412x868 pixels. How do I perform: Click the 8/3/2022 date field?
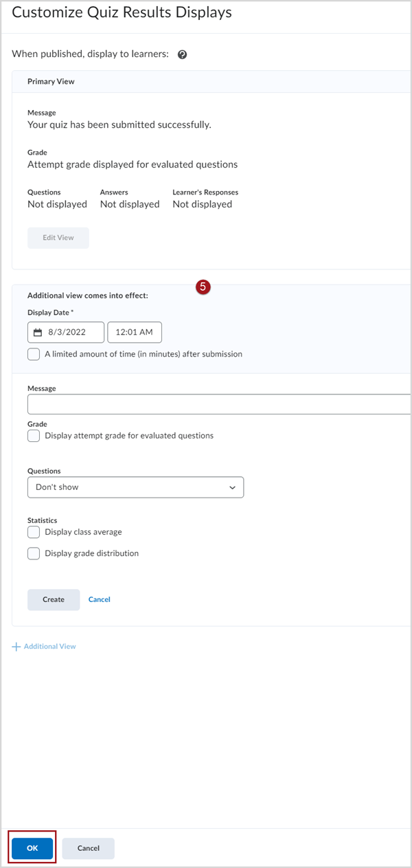(x=66, y=332)
